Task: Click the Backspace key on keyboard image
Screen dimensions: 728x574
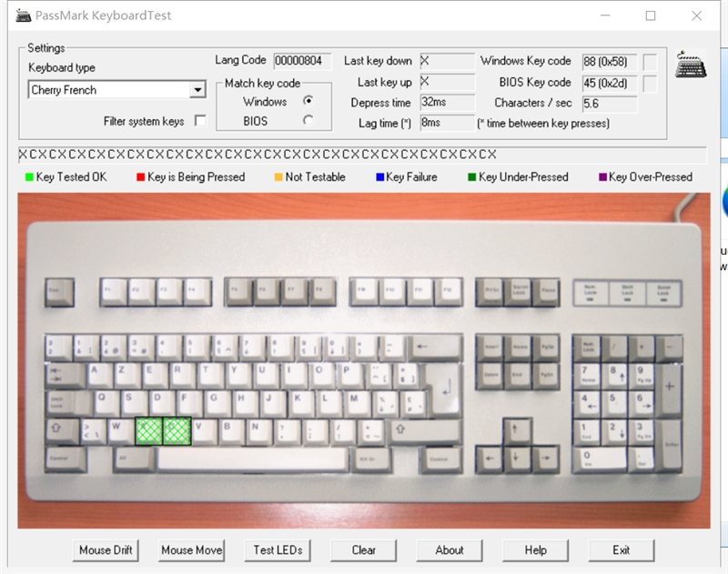Action: tap(435, 347)
